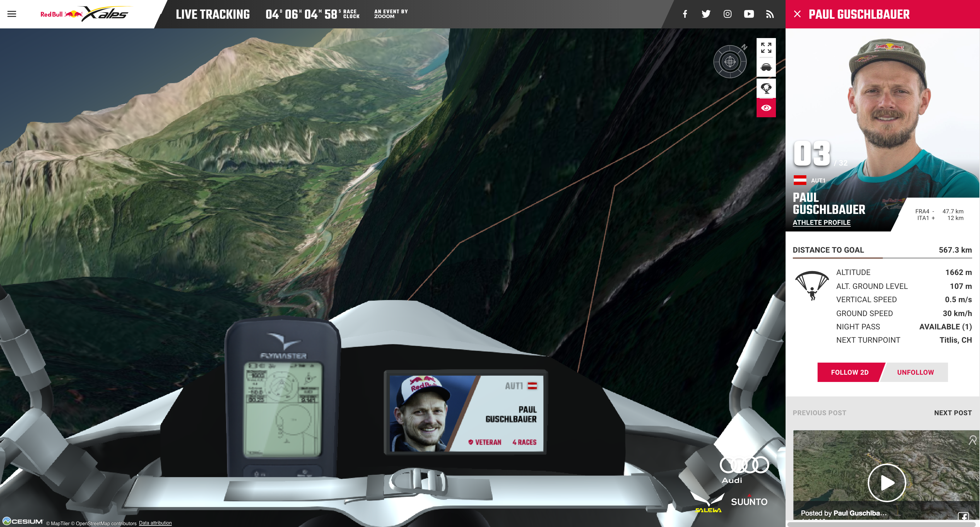The image size is (980, 527).
Task: Open the ATHLETE PROFILE link
Action: tap(821, 222)
